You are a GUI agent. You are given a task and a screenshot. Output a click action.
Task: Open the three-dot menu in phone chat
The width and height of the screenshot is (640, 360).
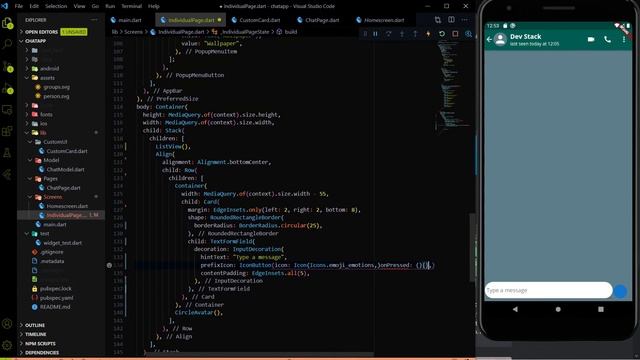coord(624,39)
